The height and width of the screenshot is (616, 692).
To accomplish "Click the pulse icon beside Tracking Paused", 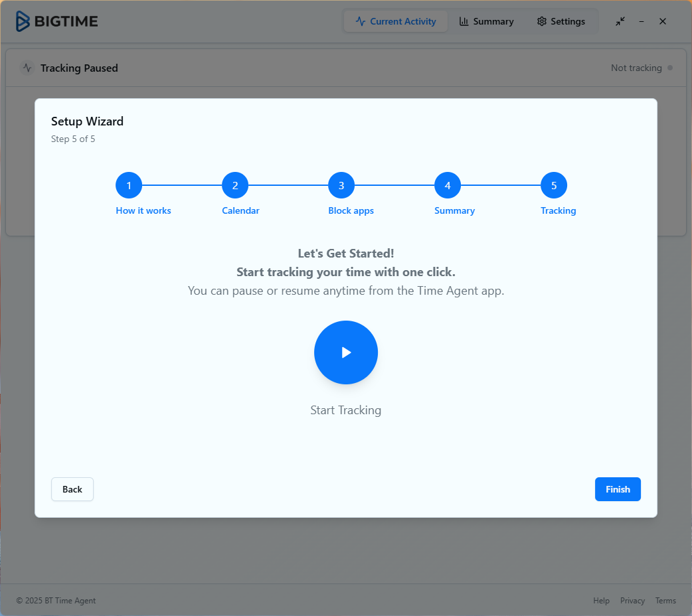I will pos(27,68).
